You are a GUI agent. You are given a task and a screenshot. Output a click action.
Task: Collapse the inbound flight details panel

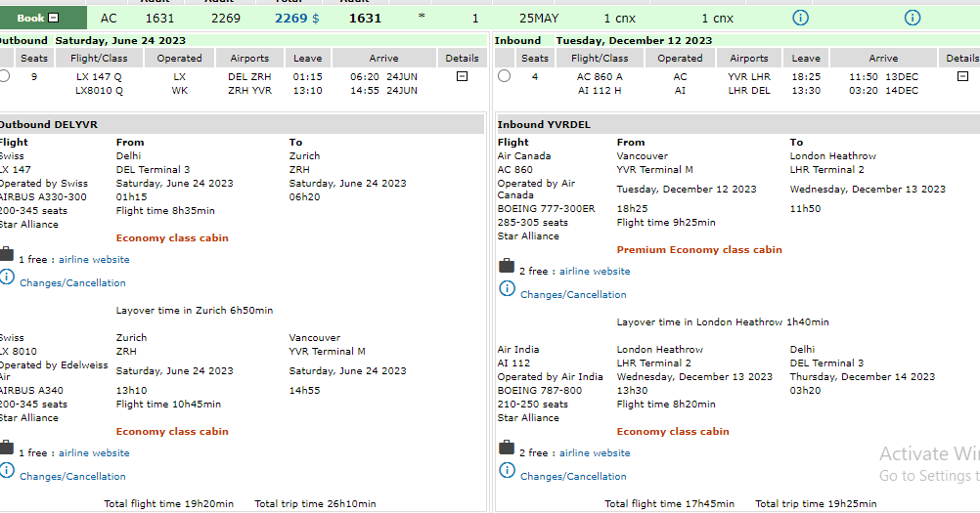963,76
